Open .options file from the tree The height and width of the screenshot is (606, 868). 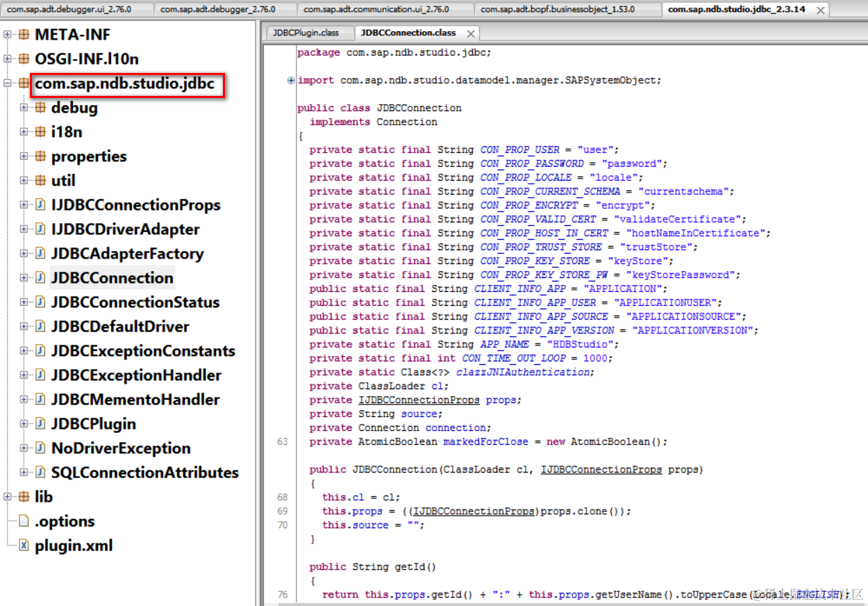(x=65, y=521)
